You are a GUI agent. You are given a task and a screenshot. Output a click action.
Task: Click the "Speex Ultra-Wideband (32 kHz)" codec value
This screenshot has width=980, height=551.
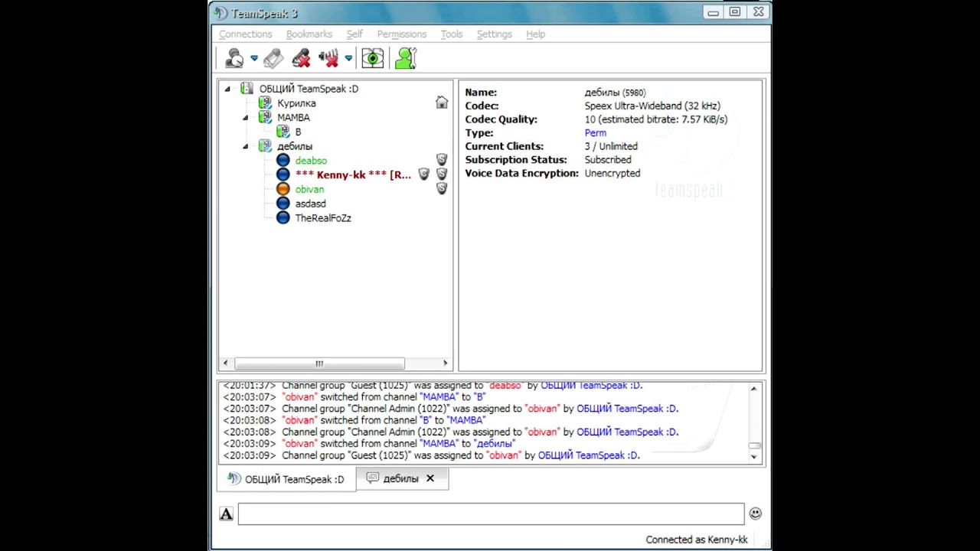pyautogui.click(x=652, y=106)
